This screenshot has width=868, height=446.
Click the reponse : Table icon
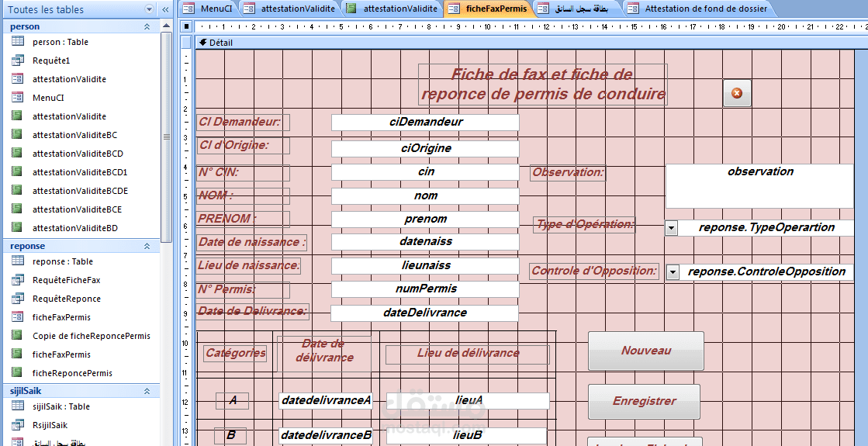pyautogui.click(x=18, y=261)
